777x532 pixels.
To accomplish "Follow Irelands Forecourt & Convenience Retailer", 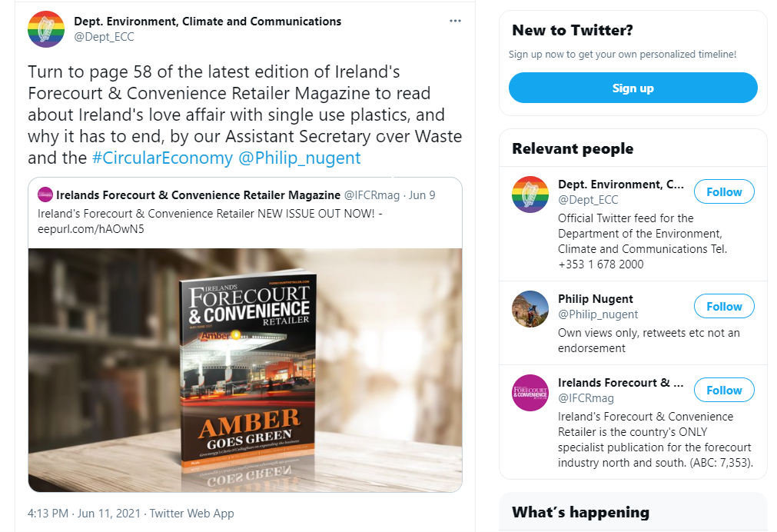I will (724, 391).
